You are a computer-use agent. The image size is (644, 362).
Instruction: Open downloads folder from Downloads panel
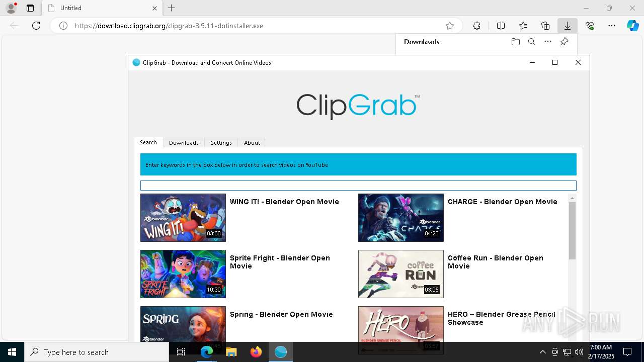(x=516, y=42)
